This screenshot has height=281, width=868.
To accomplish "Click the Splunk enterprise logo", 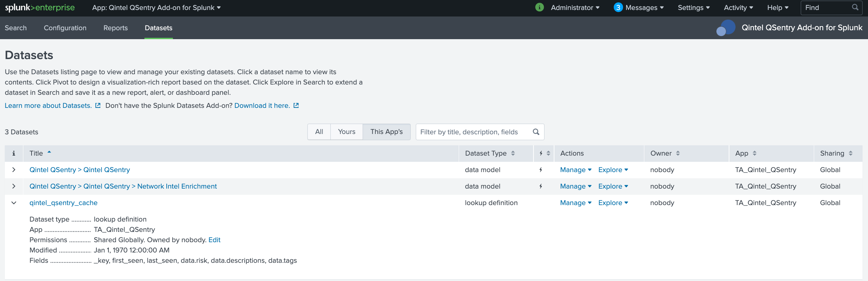I will 40,8.
